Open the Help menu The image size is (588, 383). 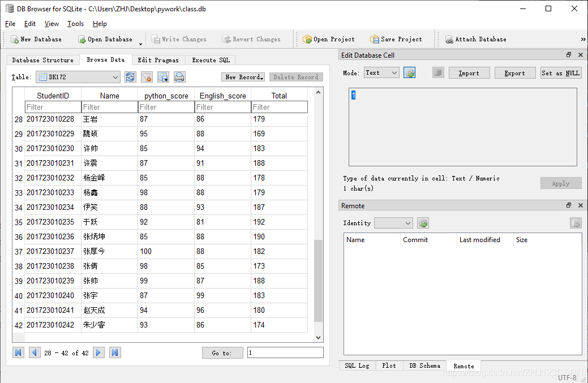100,24
